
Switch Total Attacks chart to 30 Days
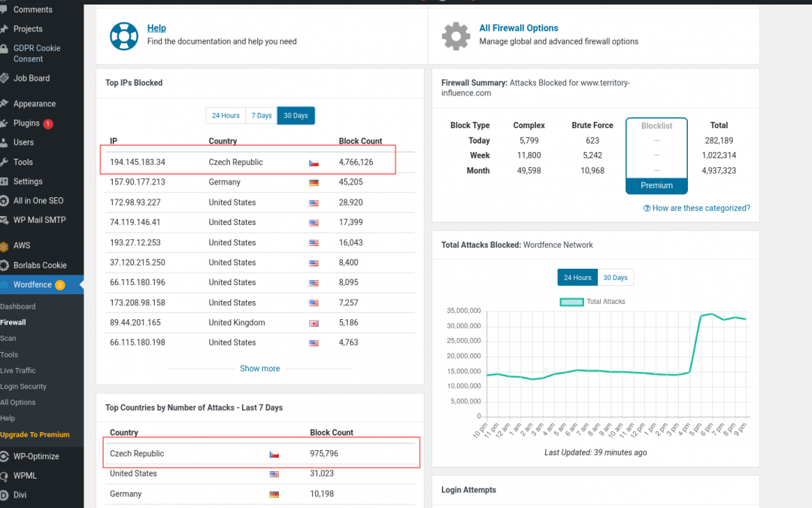click(x=615, y=277)
